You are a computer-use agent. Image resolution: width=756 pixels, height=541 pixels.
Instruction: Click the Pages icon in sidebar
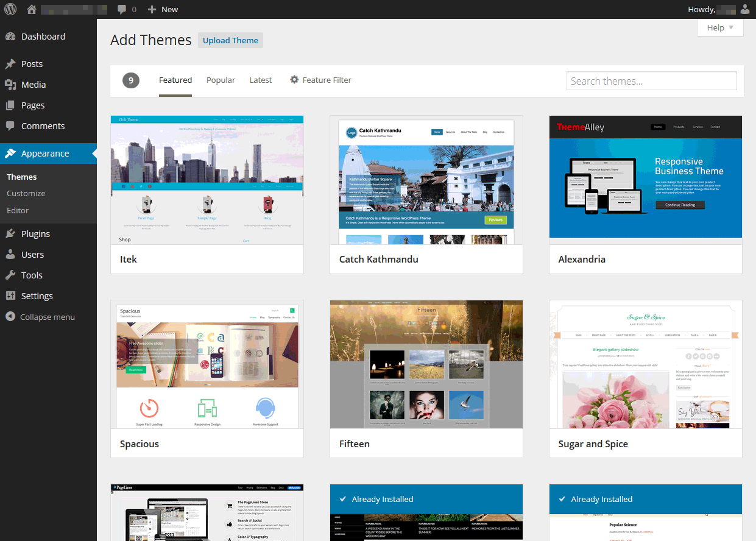point(10,105)
